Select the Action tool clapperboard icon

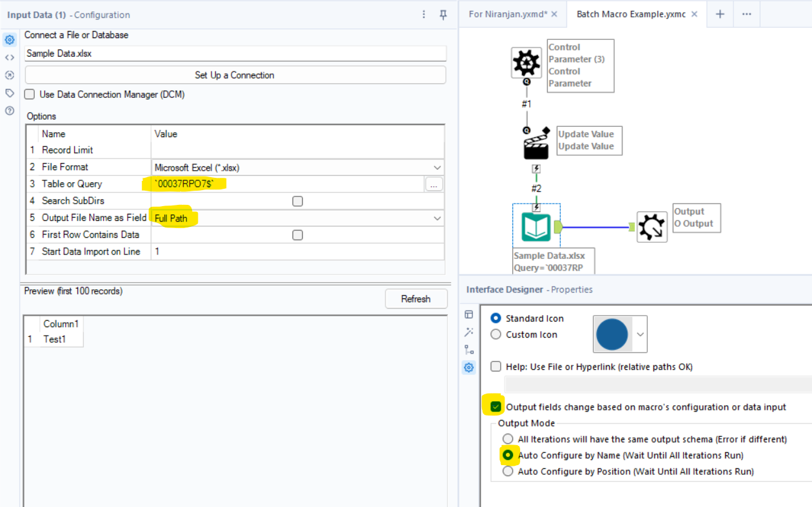point(536,145)
